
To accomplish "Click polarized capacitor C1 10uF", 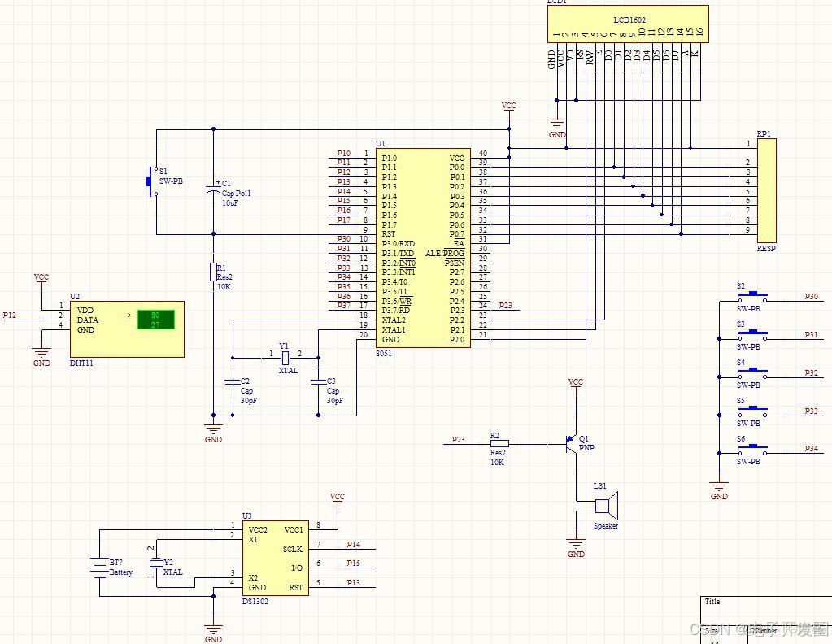I will point(213,187).
